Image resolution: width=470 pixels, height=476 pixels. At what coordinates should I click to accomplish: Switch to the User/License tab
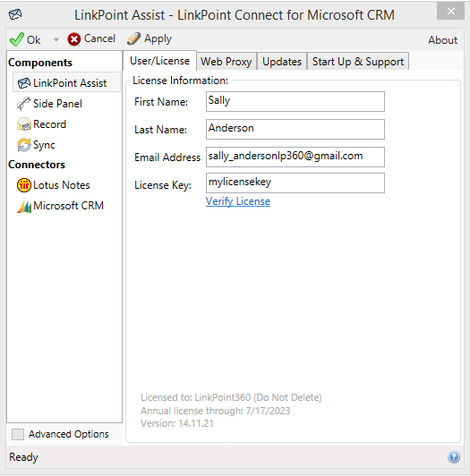[x=160, y=61]
